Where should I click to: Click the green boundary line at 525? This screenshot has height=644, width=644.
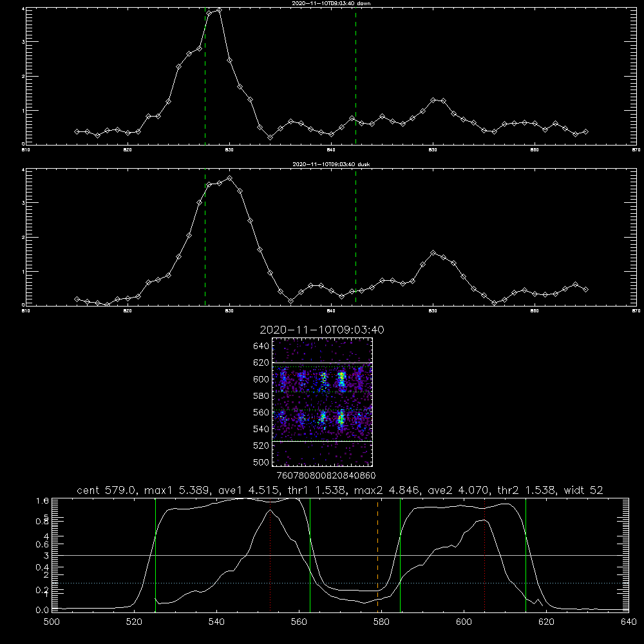click(155, 555)
